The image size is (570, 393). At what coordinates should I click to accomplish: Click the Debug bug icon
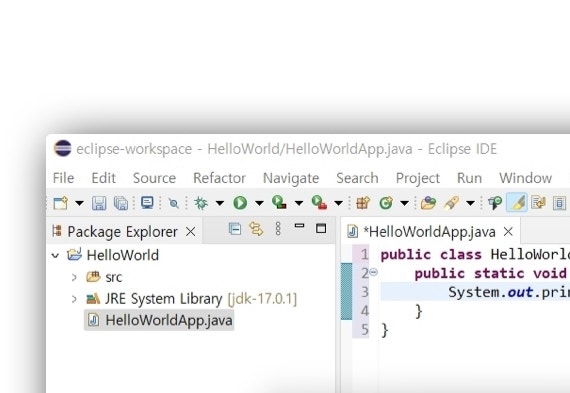click(201, 203)
